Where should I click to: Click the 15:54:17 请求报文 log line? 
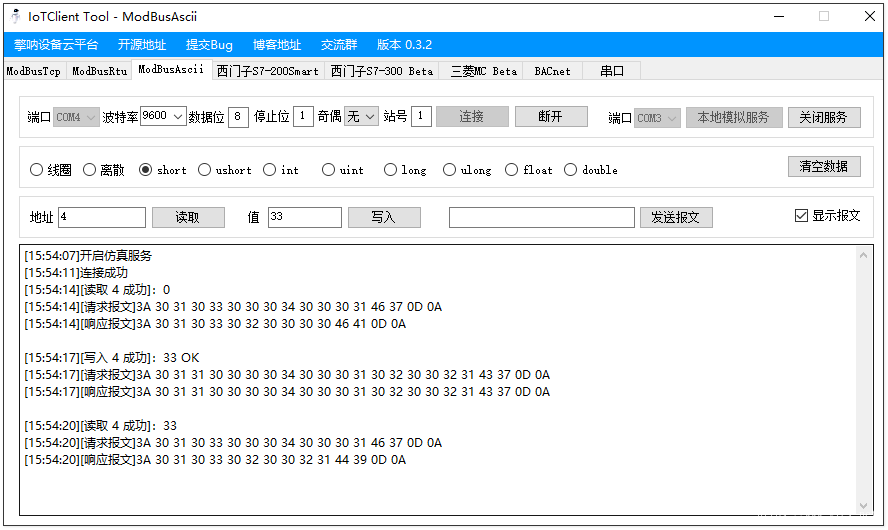tap(287, 375)
